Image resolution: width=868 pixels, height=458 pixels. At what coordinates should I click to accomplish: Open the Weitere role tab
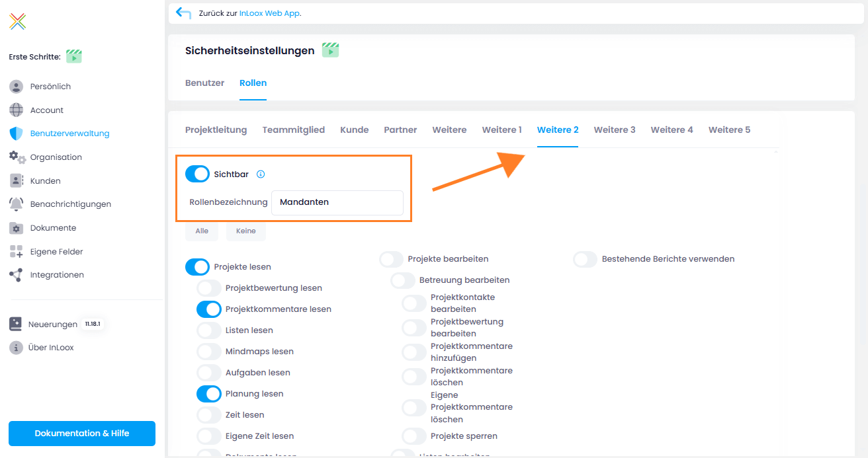(x=449, y=130)
